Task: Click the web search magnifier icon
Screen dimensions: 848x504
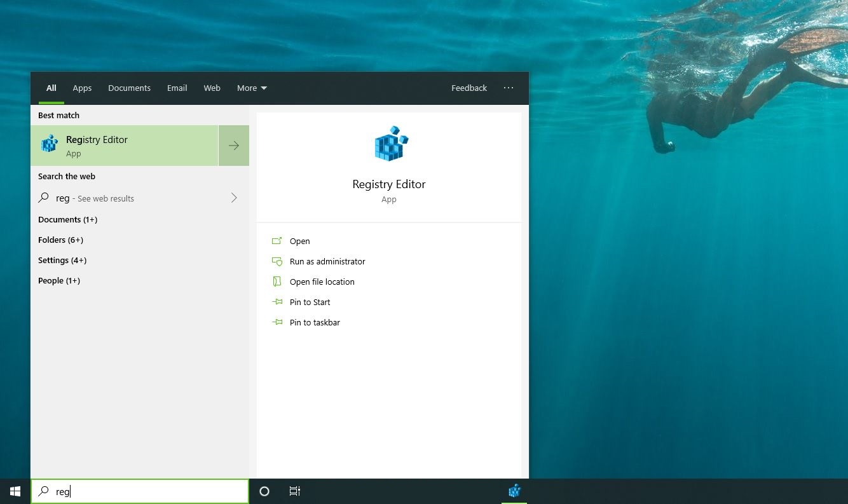Action: pos(43,198)
